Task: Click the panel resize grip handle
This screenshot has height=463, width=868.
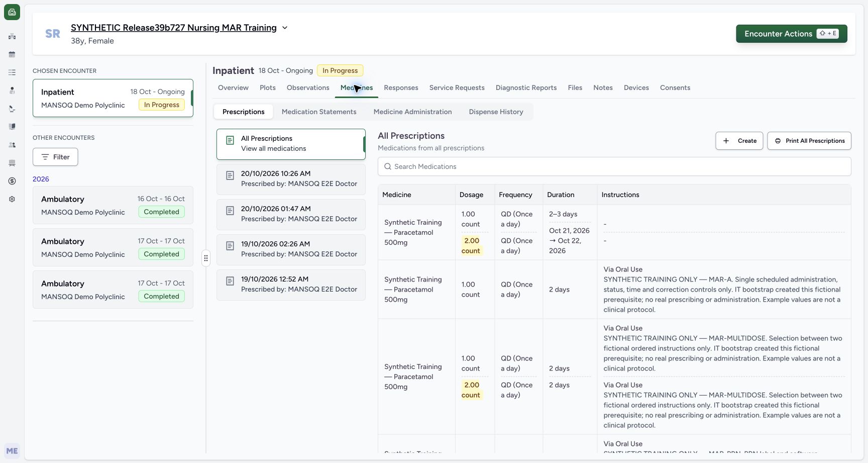Action: click(206, 258)
